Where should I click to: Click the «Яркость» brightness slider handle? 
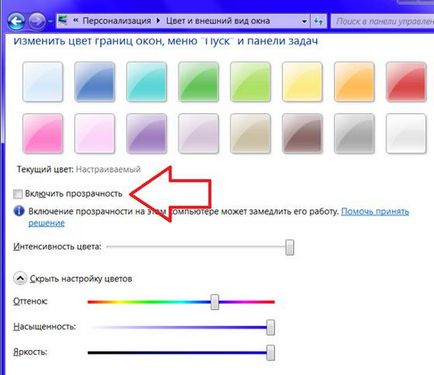(x=271, y=353)
